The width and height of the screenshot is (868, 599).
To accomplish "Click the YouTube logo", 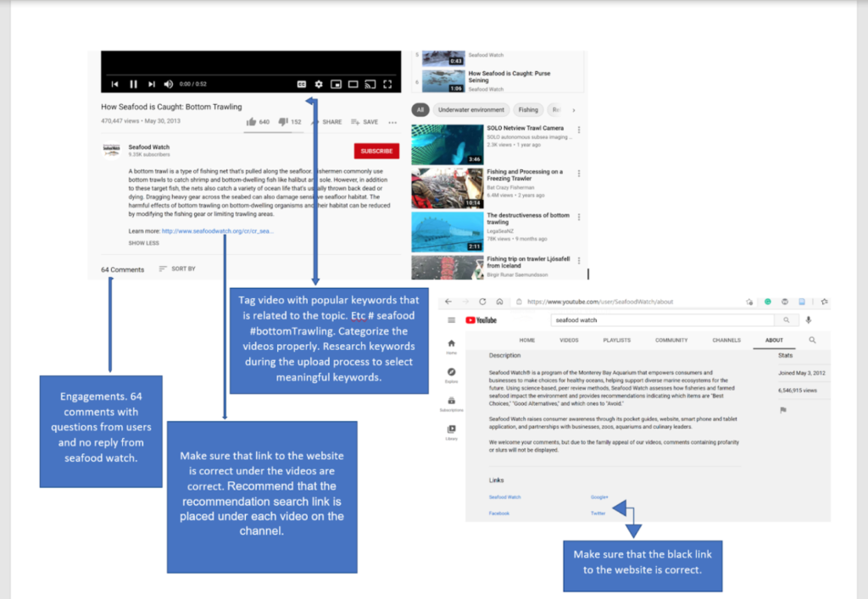I will pos(481,320).
